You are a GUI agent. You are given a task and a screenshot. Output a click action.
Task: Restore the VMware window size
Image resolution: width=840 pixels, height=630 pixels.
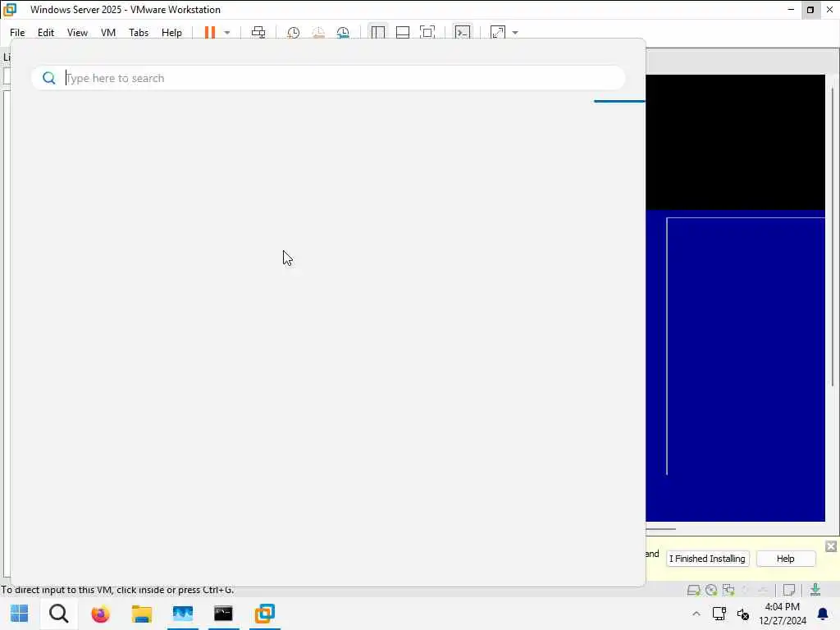pyautogui.click(x=810, y=10)
